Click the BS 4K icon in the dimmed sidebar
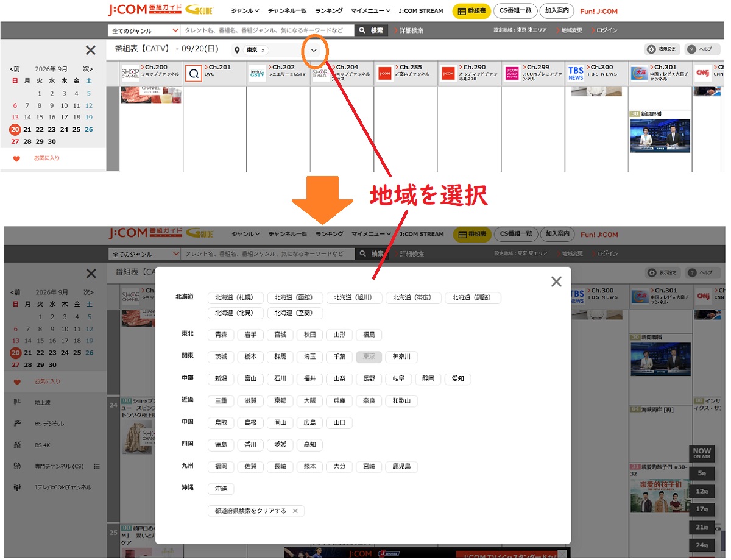Viewport: 731px width, 560px height. [x=17, y=445]
